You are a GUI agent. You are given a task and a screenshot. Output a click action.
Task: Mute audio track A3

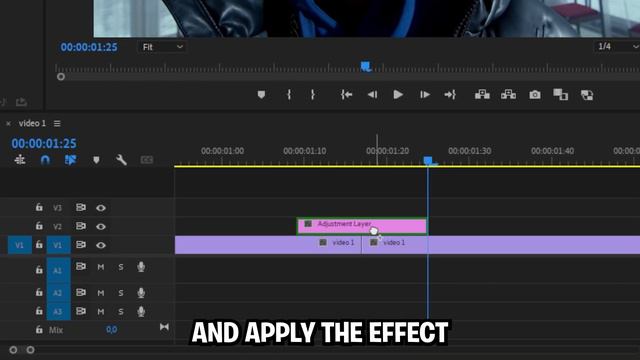(101, 311)
